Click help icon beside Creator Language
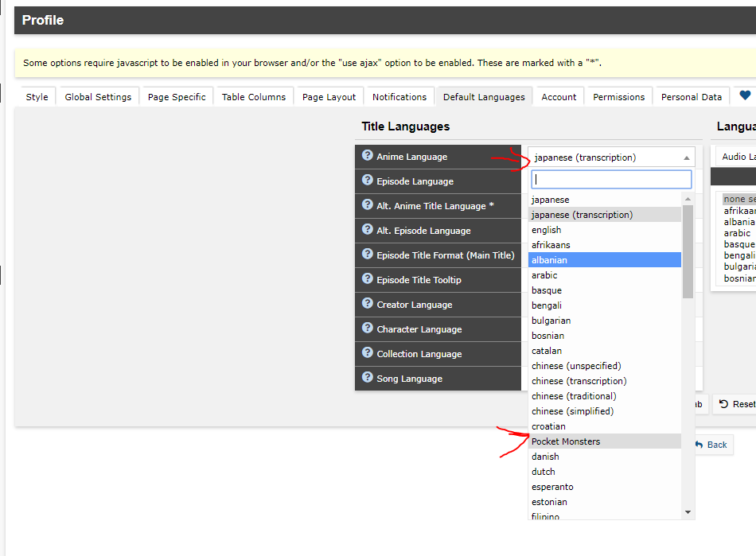The height and width of the screenshot is (556, 756). [367, 304]
